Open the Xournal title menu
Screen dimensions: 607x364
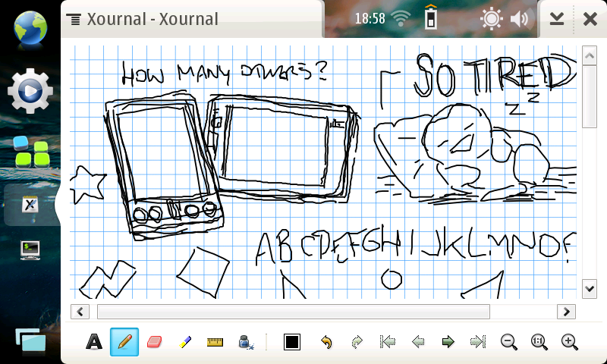[x=144, y=19]
